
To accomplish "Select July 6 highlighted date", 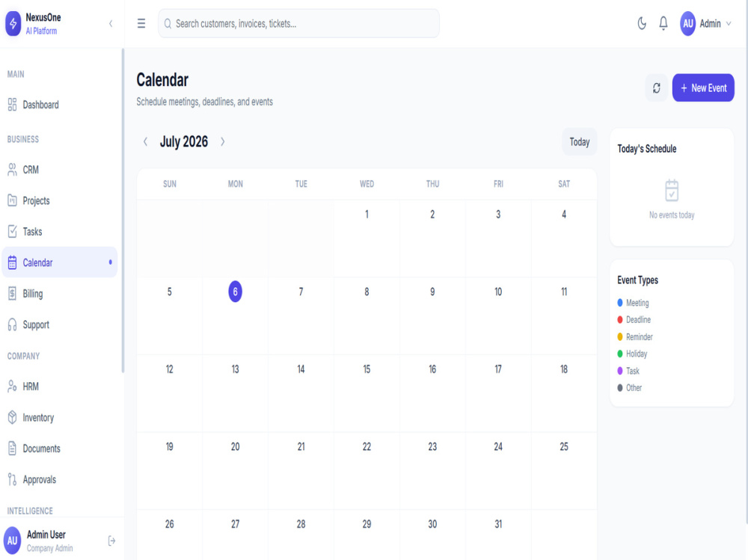I will tap(235, 292).
